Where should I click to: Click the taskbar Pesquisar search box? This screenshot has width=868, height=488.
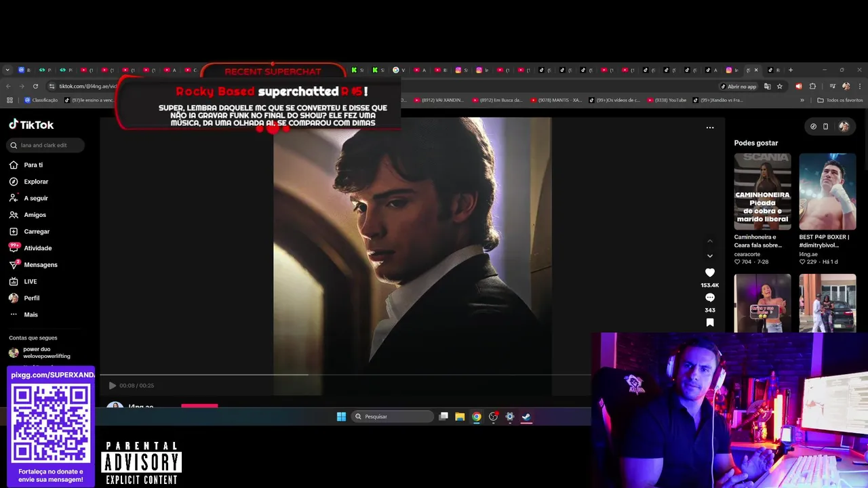tap(393, 417)
